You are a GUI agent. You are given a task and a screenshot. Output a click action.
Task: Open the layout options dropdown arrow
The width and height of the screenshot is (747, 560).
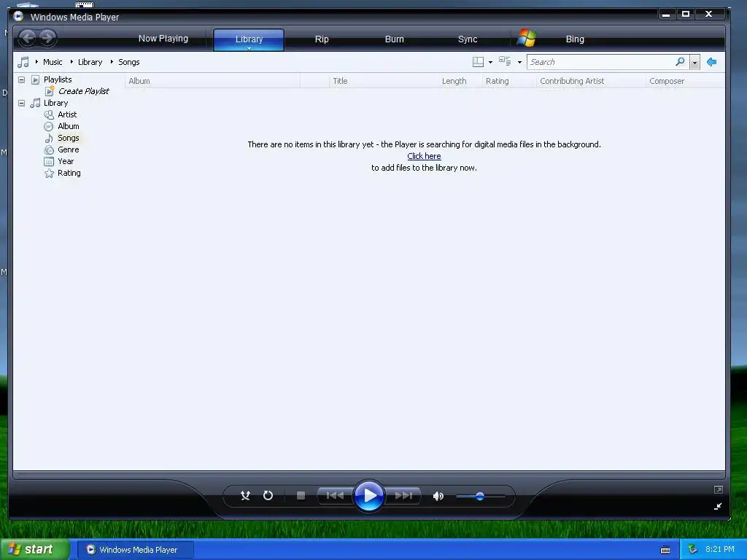tap(491, 63)
